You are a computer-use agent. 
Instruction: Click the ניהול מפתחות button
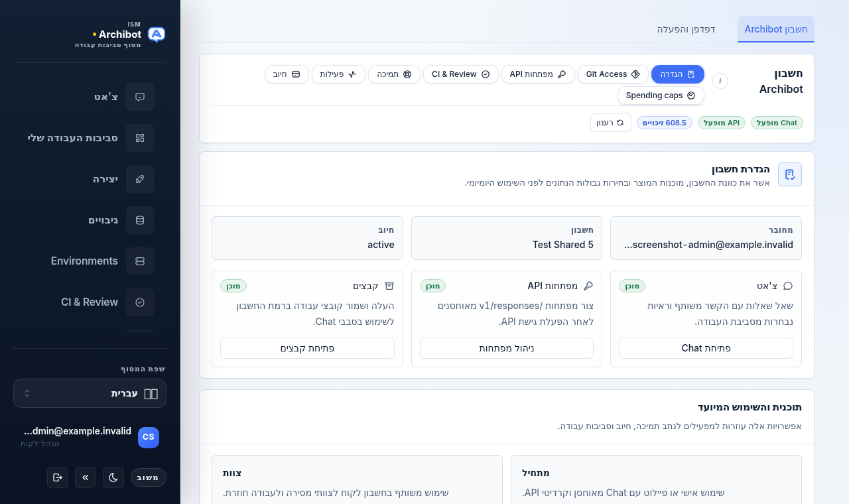(507, 348)
